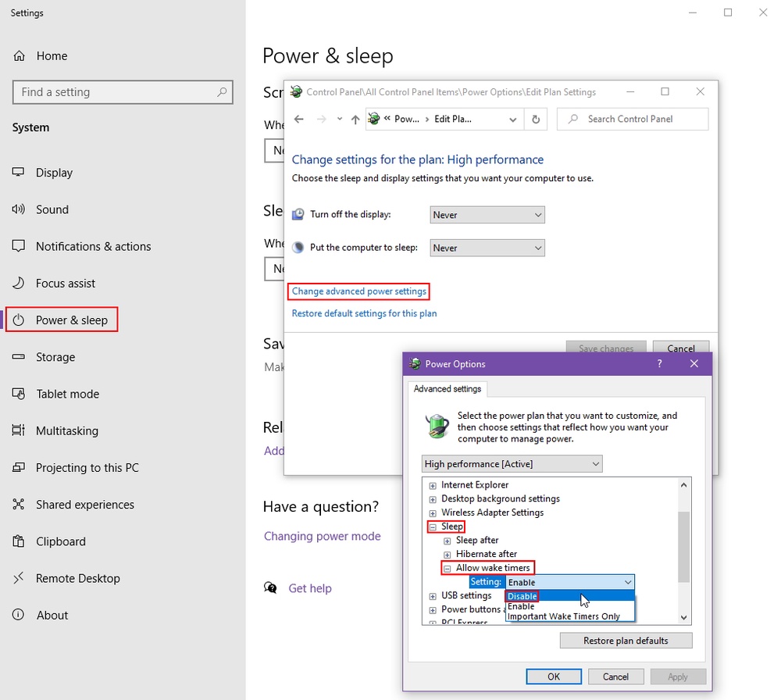The width and height of the screenshot is (781, 700).
Task: Click the settings tree scrollbar up arrow
Action: (684, 485)
